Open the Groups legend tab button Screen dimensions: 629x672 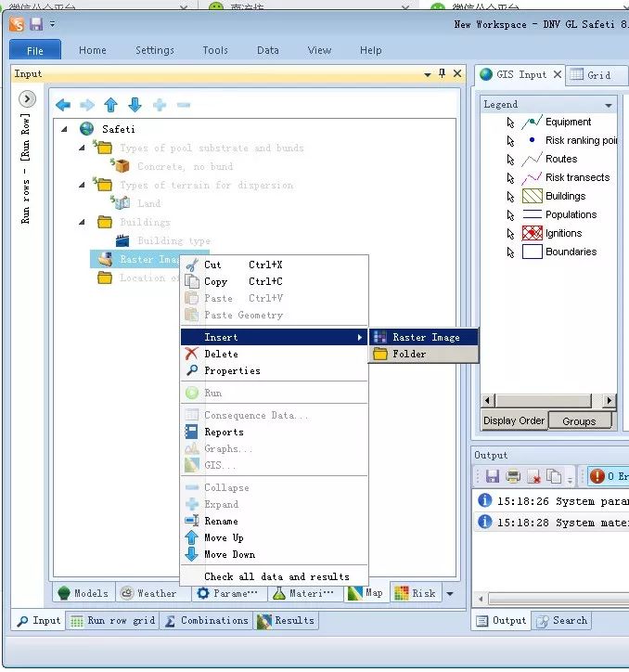[578, 420]
